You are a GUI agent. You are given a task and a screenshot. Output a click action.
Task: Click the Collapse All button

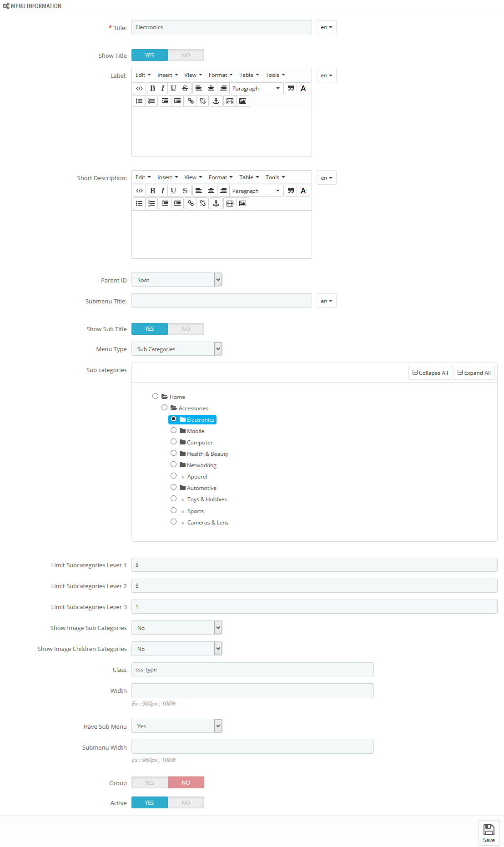pyautogui.click(x=430, y=373)
